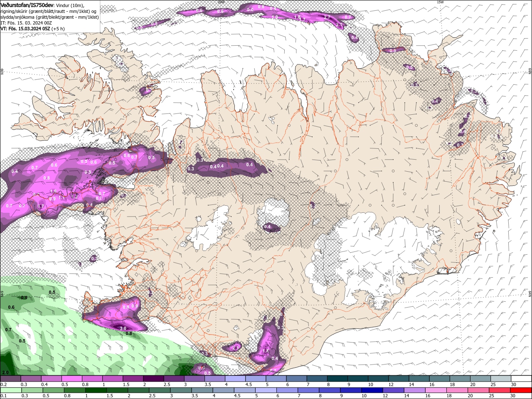Click the bright pink 0.5 swatch in the snow legend
The height and width of the screenshot is (399, 532).
coord(71,379)
